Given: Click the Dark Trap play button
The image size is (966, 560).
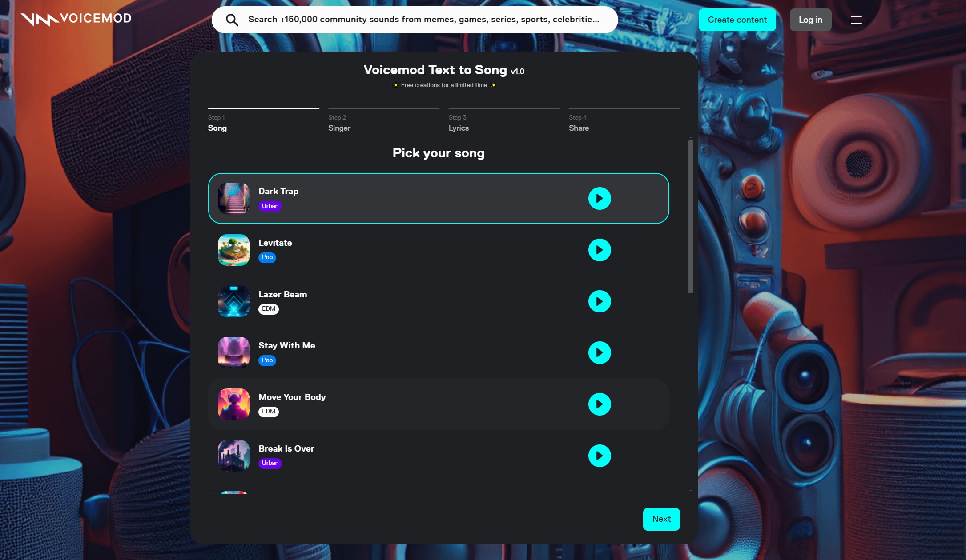Looking at the screenshot, I should click(x=599, y=198).
